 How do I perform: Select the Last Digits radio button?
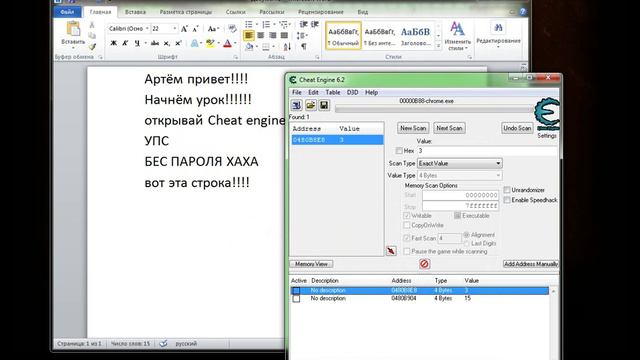pos(466,243)
